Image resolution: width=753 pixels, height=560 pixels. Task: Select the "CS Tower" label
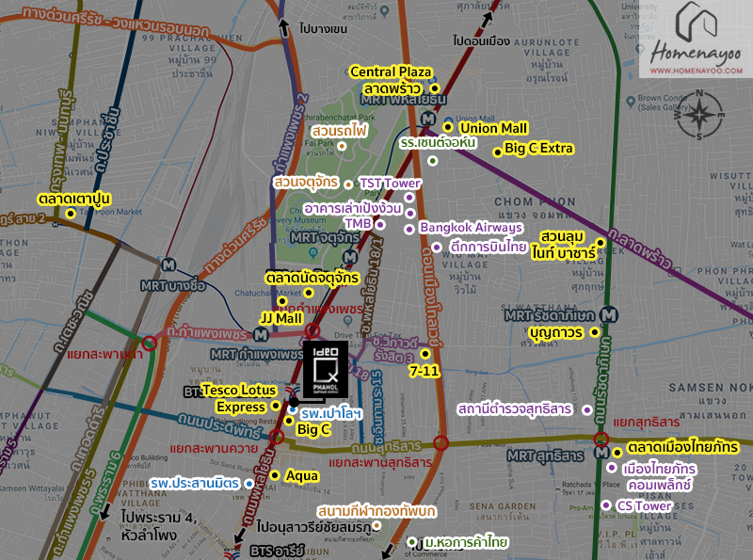[644, 505]
